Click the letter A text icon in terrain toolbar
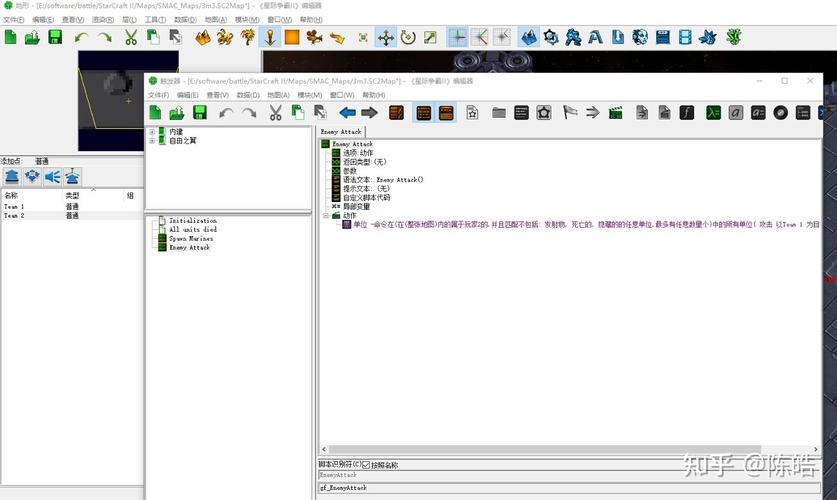The image size is (837, 500). point(595,37)
